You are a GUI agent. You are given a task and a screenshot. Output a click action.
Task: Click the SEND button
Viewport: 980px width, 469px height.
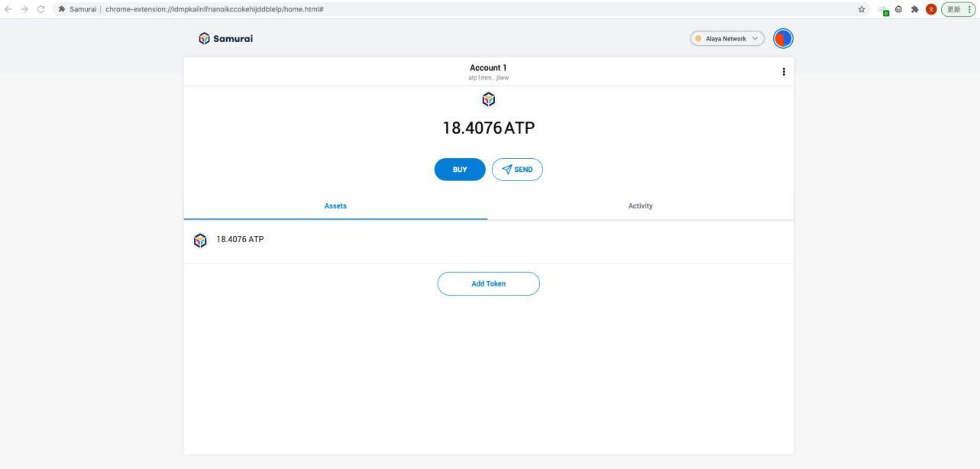point(517,170)
